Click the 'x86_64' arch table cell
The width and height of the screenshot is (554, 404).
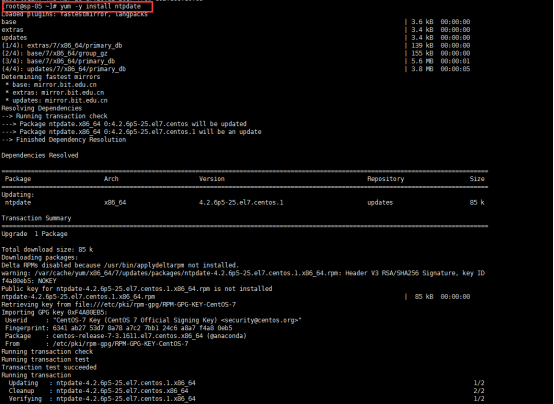[115, 203]
